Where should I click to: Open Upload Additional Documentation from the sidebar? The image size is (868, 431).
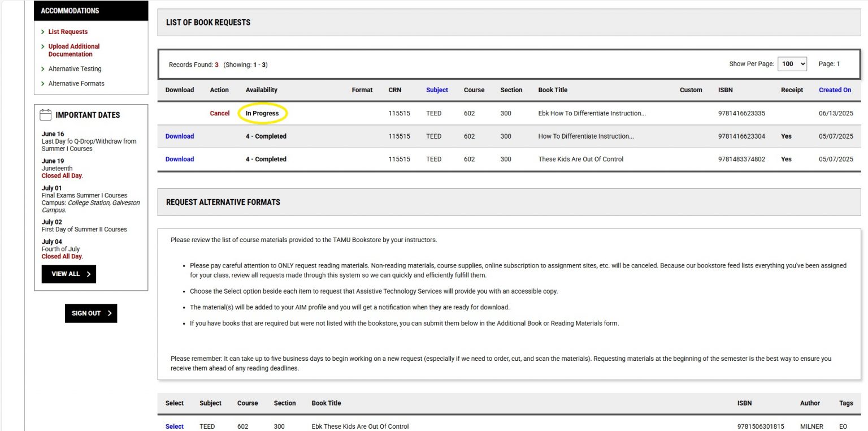click(73, 50)
